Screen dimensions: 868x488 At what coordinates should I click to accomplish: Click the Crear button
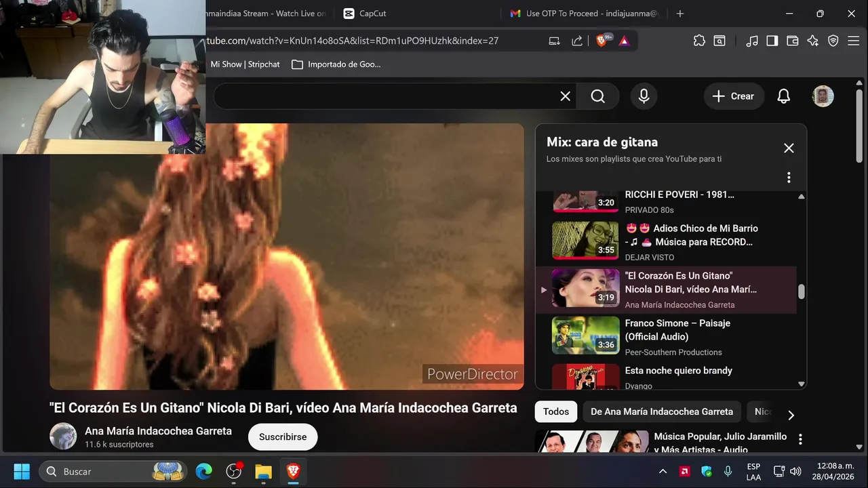tap(734, 96)
